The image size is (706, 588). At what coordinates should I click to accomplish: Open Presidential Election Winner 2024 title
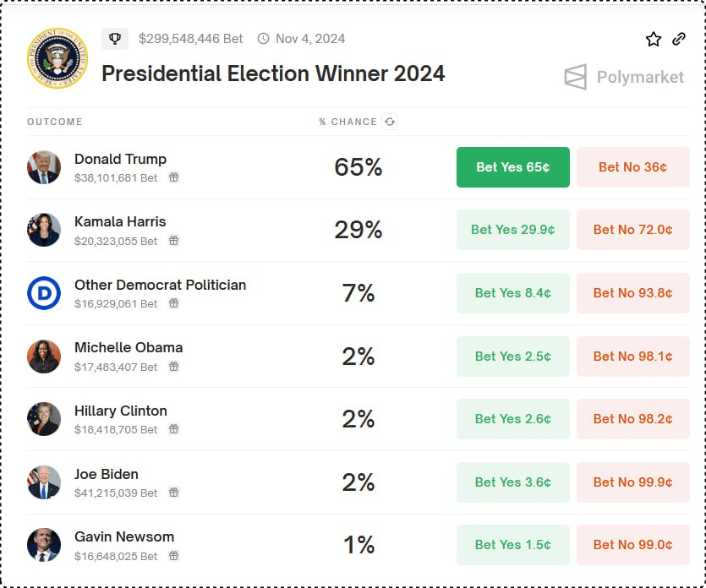[273, 73]
